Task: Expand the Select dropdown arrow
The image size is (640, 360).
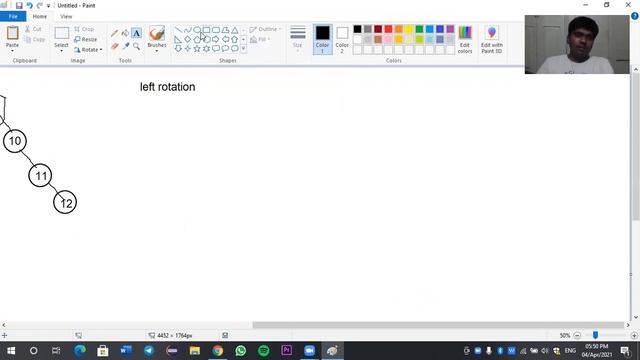Action: click(x=61, y=51)
